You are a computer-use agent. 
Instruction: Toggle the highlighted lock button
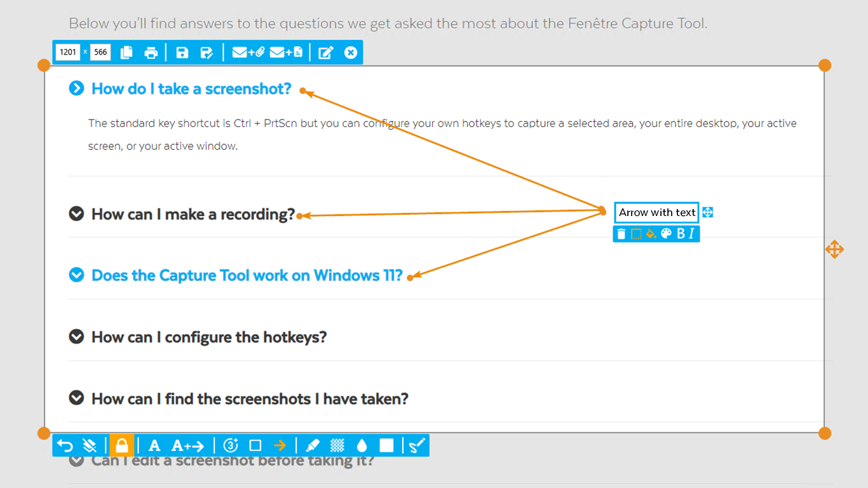click(x=122, y=445)
